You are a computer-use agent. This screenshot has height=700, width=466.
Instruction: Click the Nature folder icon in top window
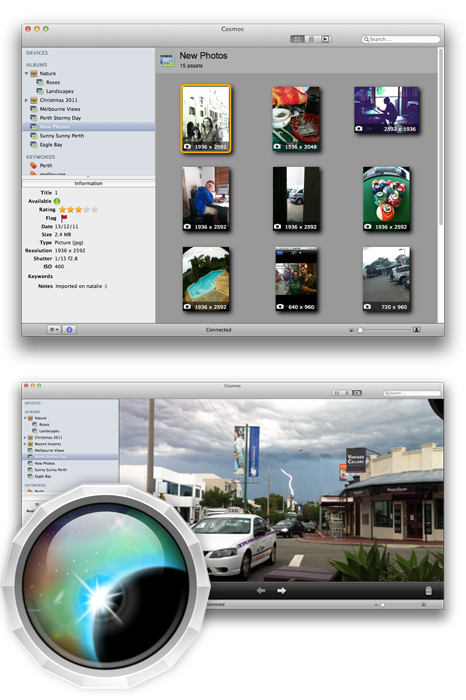[33, 74]
